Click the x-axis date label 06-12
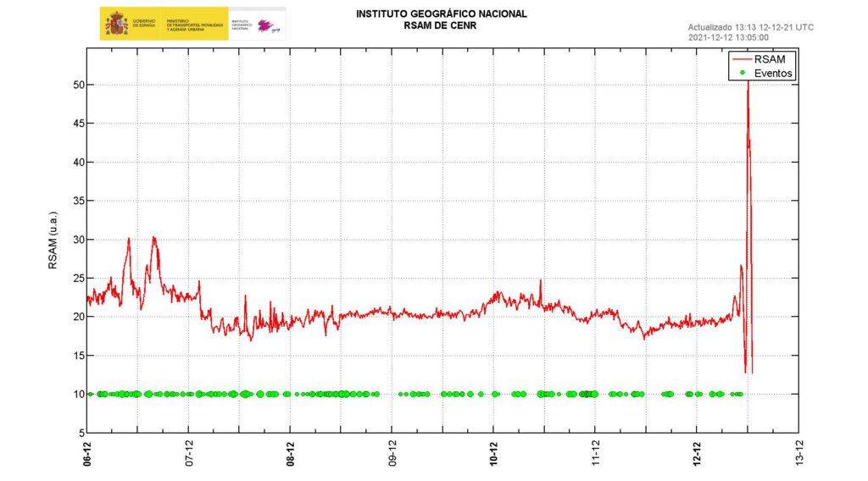Viewport: 868px width, 481px height. pos(87,453)
